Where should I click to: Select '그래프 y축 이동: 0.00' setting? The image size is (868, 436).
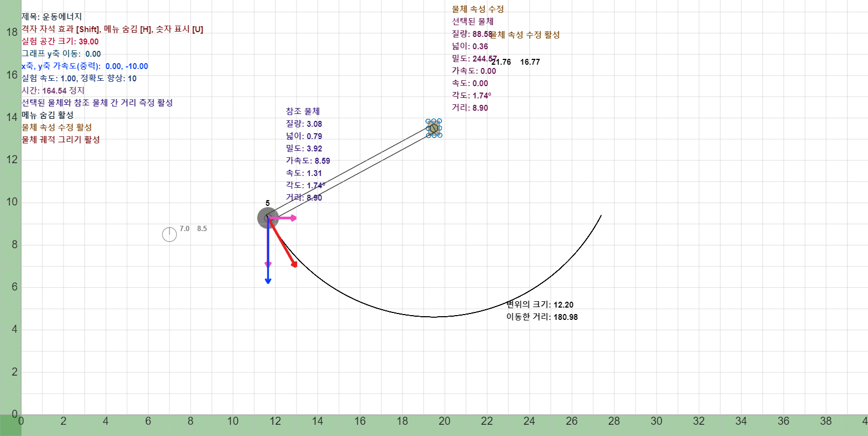point(61,53)
